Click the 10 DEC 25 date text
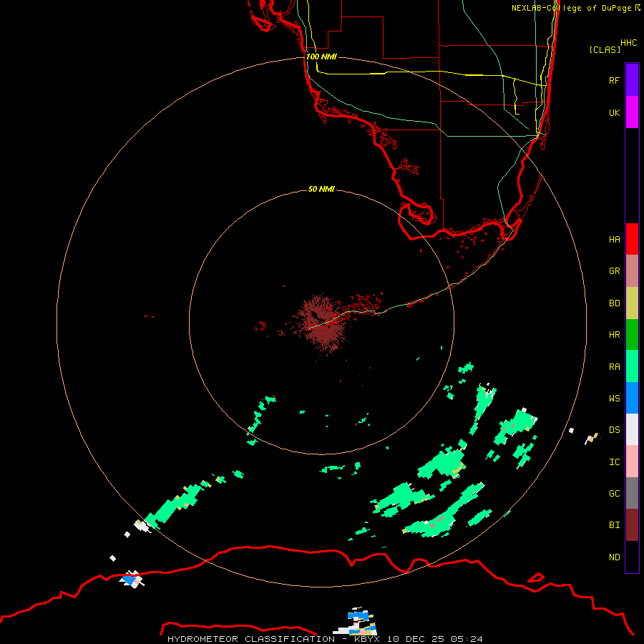 point(416,639)
